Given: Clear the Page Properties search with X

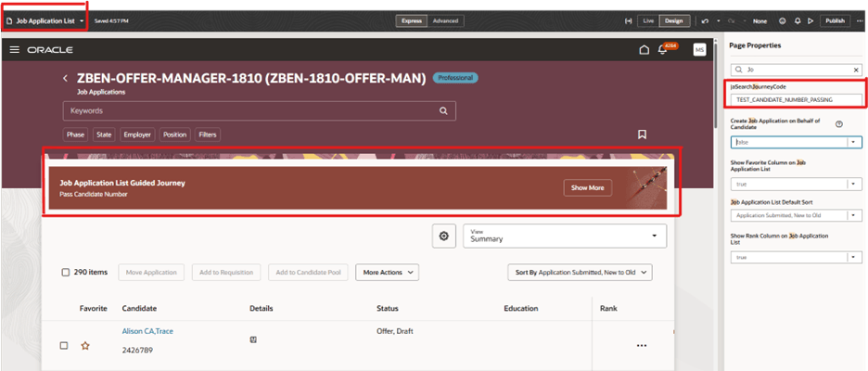Looking at the screenshot, I should 856,70.
